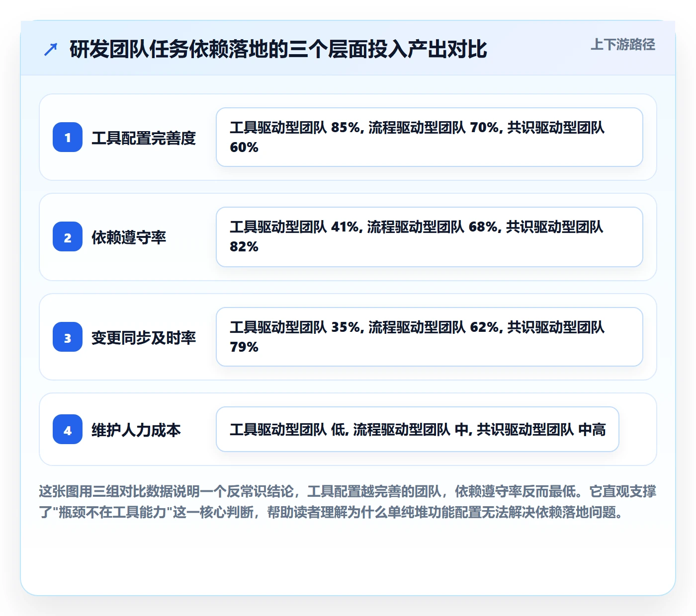Select the 变更同步及时率 row label
This screenshot has width=696, height=616.
[144, 337]
